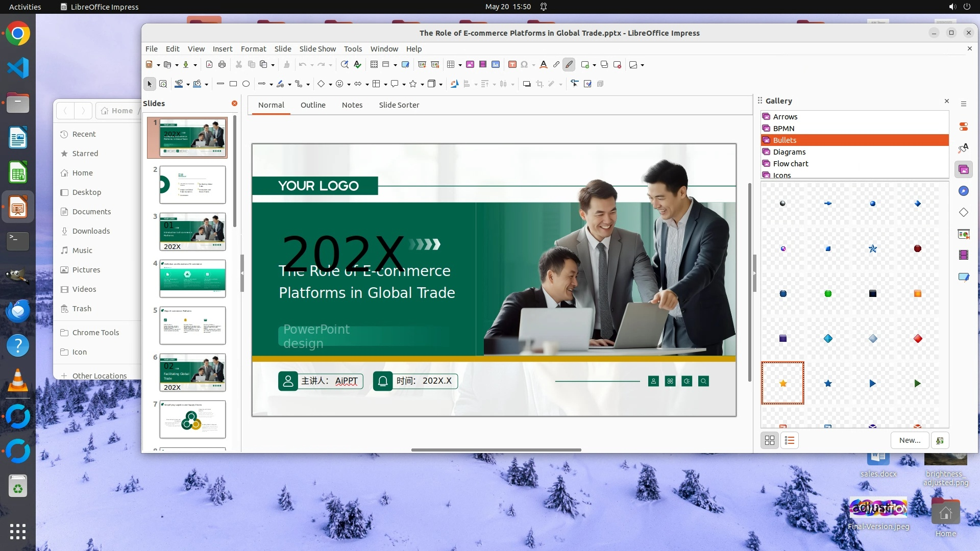Image resolution: width=980 pixels, height=551 pixels.
Task: Toggle the display grid icon
Action: click(x=374, y=65)
